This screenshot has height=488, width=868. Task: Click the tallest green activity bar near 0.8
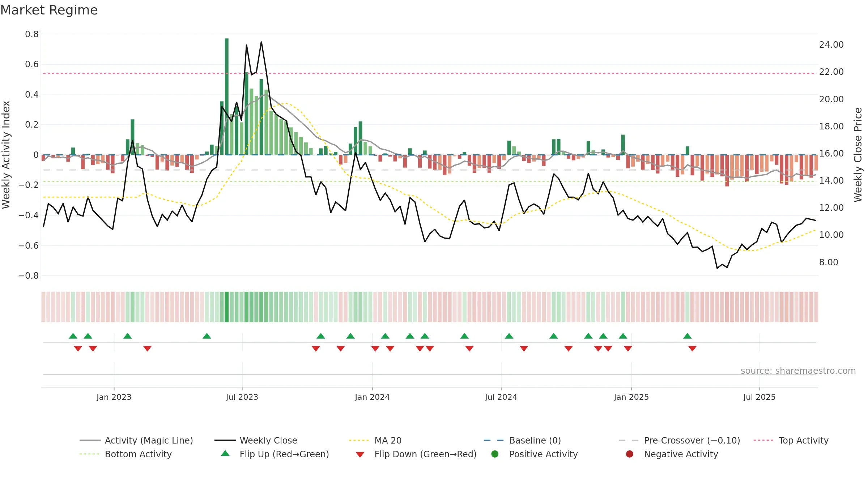227,97
